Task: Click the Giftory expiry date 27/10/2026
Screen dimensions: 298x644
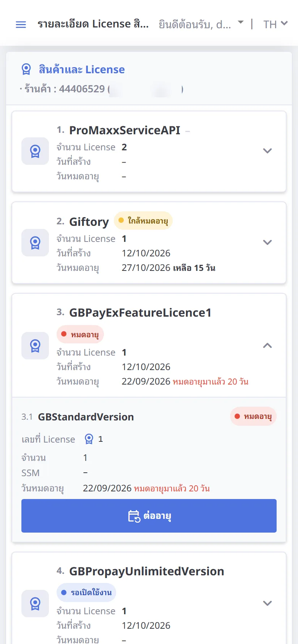Action: pyautogui.click(x=146, y=268)
